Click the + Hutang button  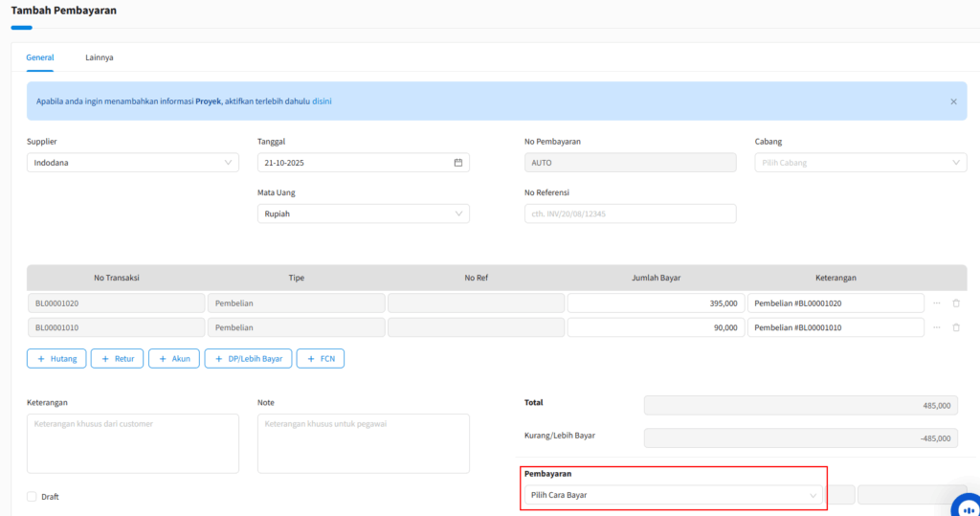56,359
